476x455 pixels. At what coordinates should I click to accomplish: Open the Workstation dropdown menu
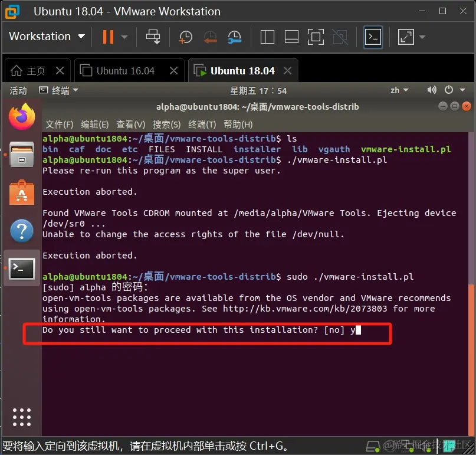pos(47,37)
